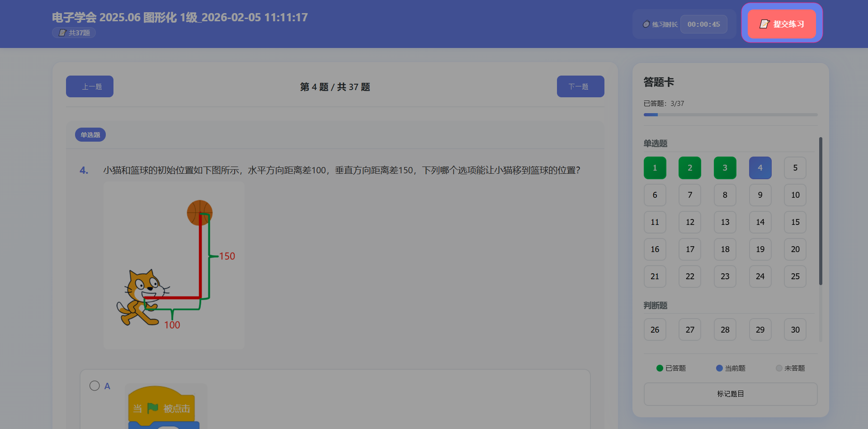Choose question 21 in 单选题 grid
The width and height of the screenshot is (868, 429).
click(655, 276)
